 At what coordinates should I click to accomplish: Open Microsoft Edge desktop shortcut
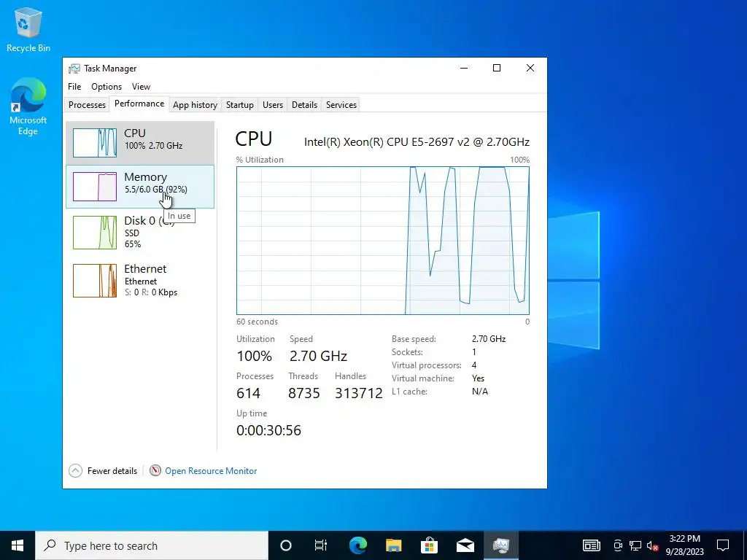tap(28, 106)
